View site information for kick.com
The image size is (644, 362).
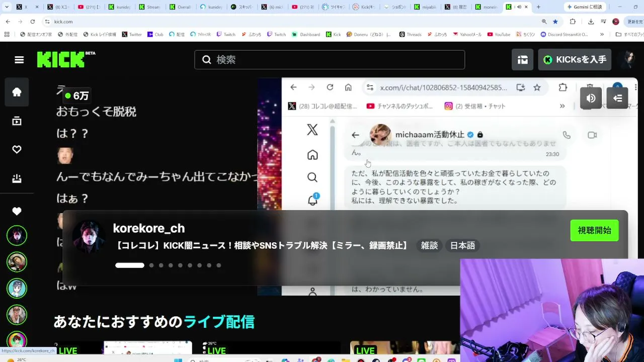coord(47,22)
